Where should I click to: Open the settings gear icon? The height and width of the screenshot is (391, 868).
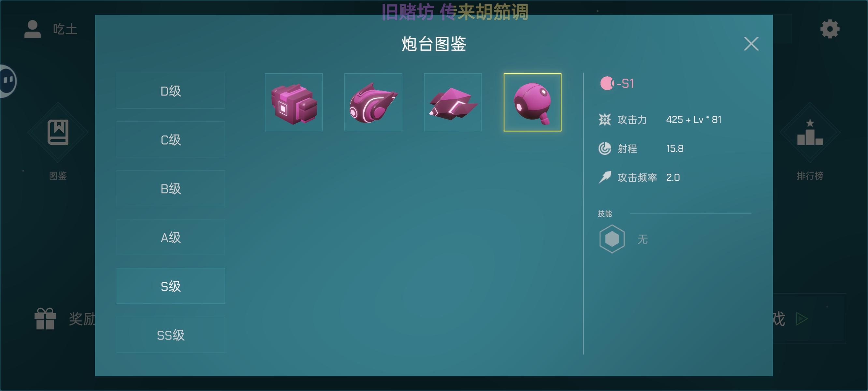[829, 29]
